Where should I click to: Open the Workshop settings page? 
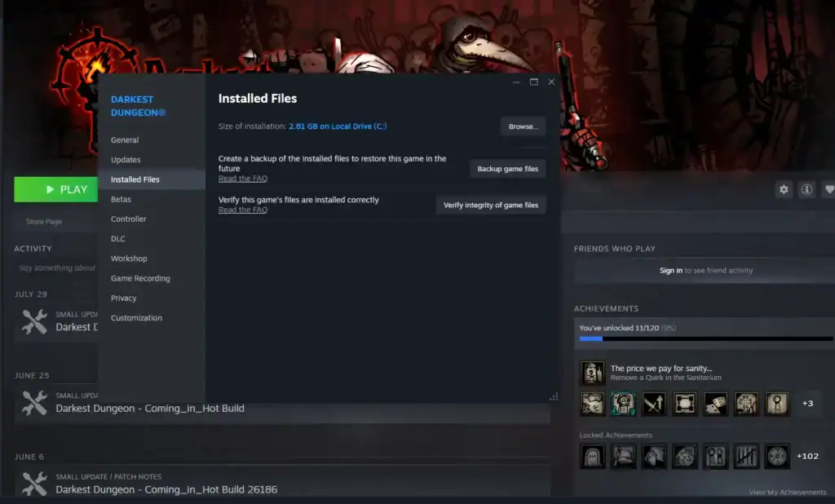[x=129, y=259]
